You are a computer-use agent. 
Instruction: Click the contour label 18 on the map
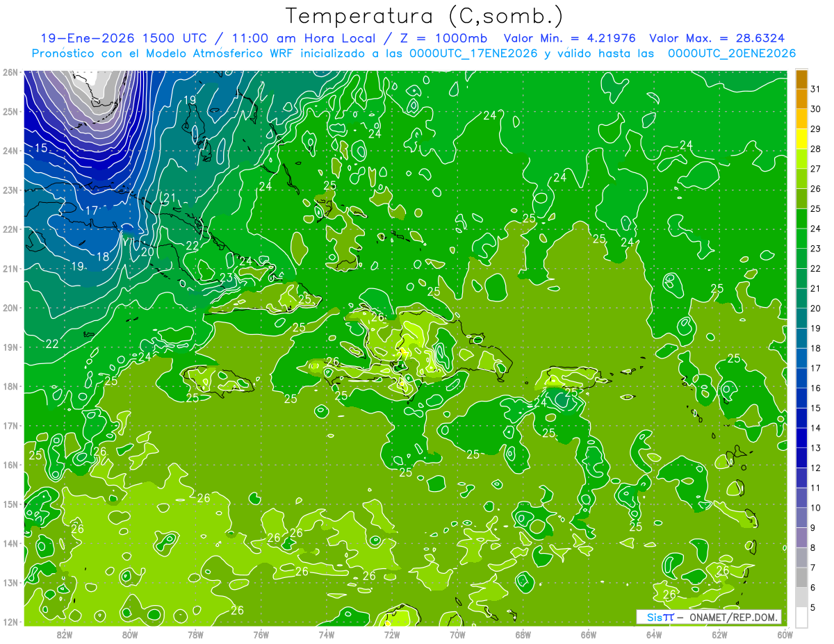(103, 256)
